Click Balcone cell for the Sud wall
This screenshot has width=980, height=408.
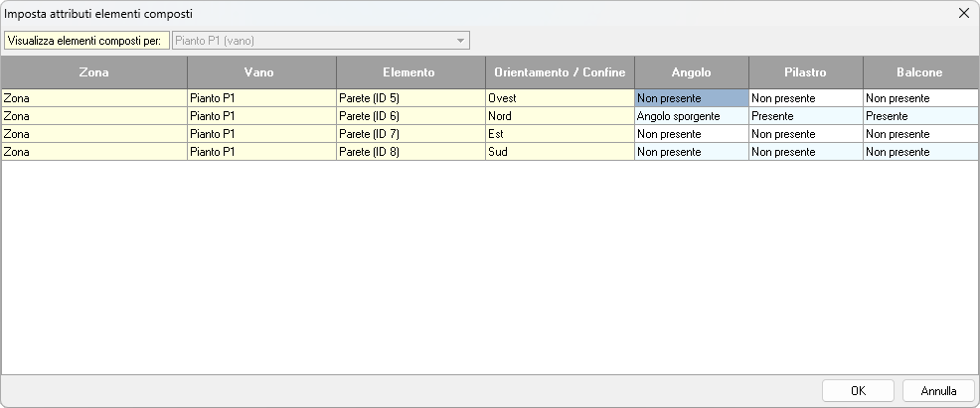[x=920, y=152]
